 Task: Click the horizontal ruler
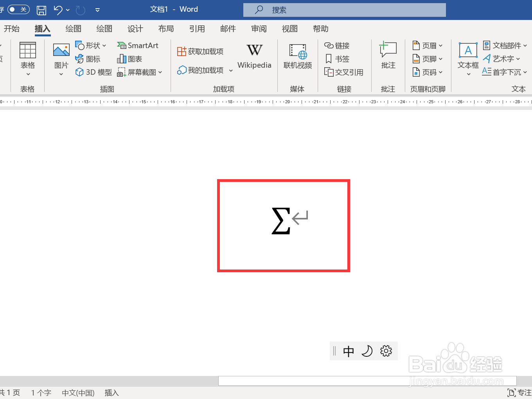click(266, 102)
